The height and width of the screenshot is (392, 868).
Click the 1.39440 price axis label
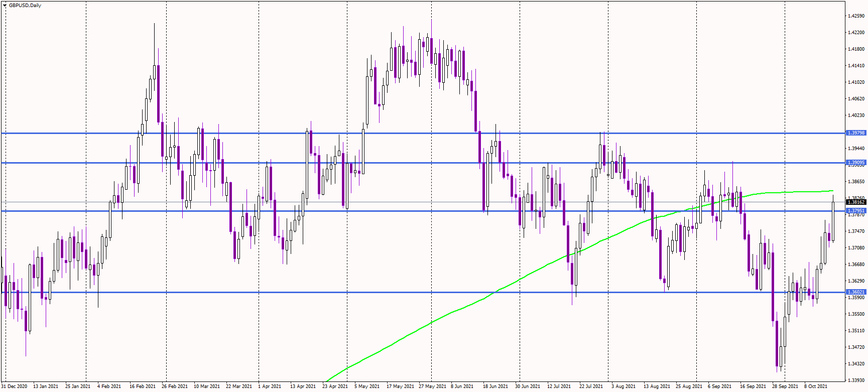856,149
